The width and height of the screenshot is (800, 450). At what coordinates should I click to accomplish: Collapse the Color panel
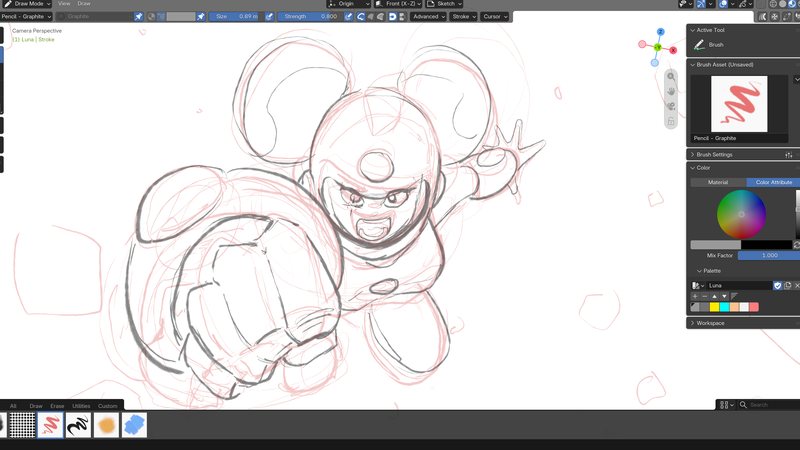[x=693, y=168]
